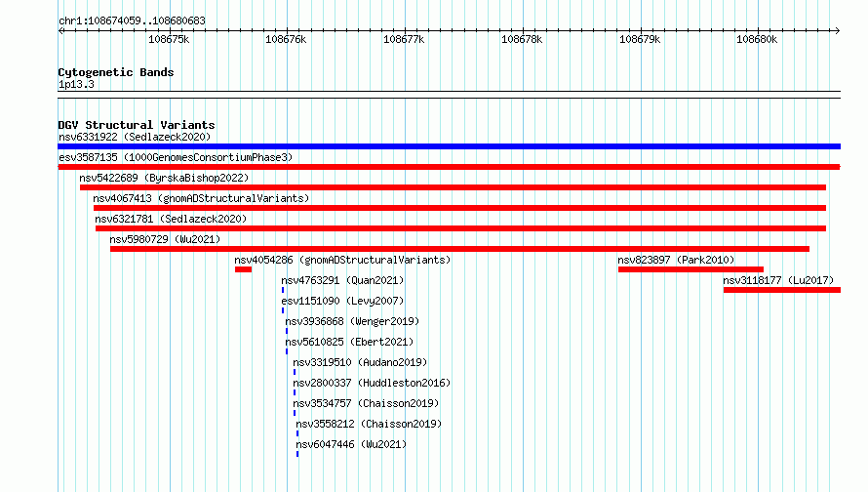This screenshot has height=492, width=868.
Task: Click the 108678k ruler tick label
Action: 522,39
